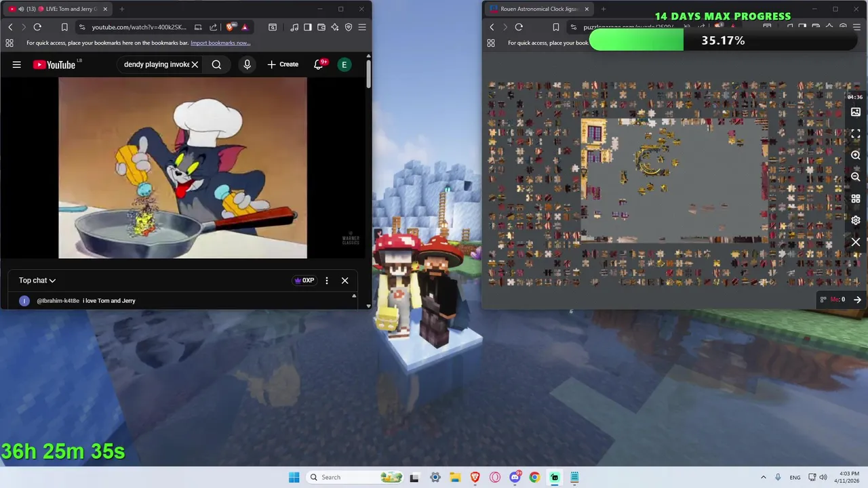The image size is (868, 488).
Task: Open new tab in YouTube window
Action: tap(122, 9)
